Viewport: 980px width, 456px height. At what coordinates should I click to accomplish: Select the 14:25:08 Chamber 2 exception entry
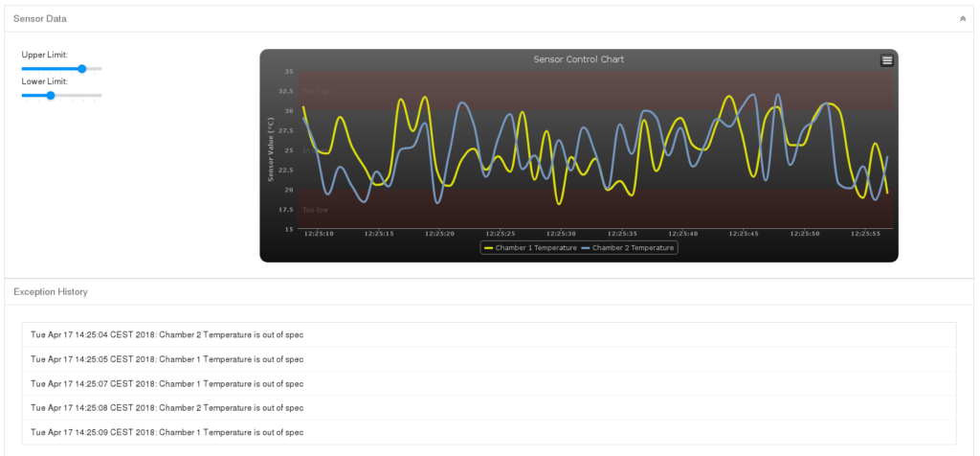click(x=167, y=407)
